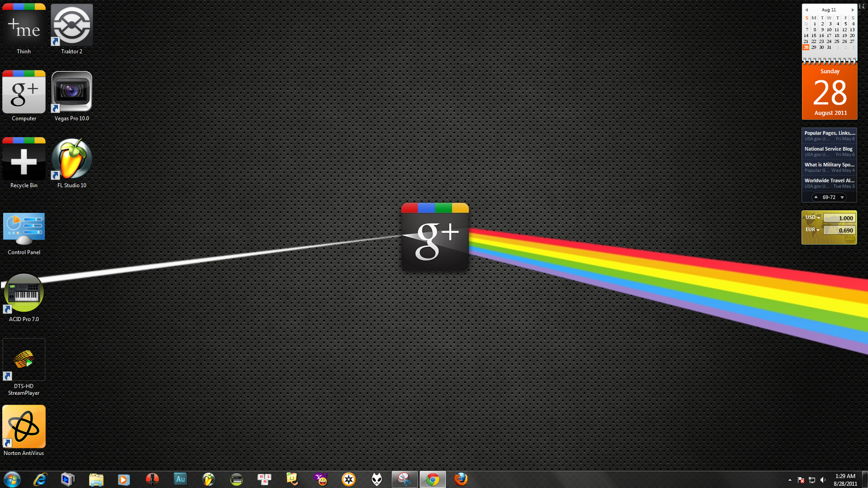Open the Computer desktop icon

(24, 96)
